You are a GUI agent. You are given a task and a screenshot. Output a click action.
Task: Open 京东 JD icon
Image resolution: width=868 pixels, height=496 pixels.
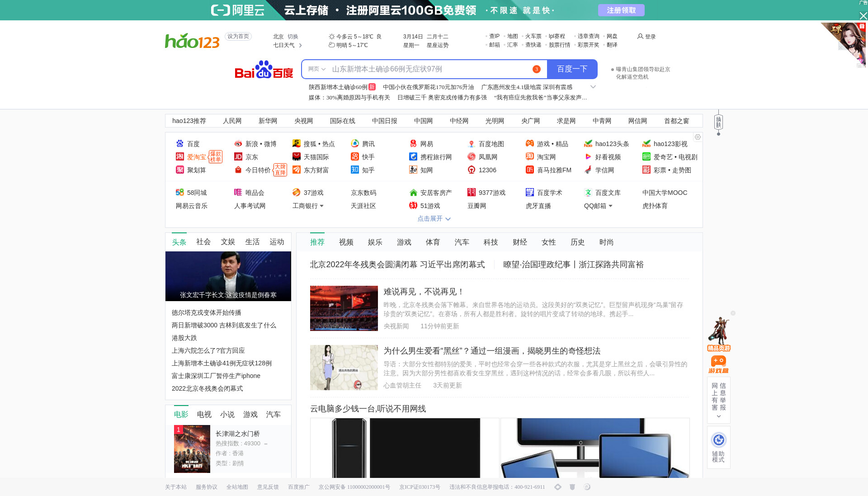[238, 157]
